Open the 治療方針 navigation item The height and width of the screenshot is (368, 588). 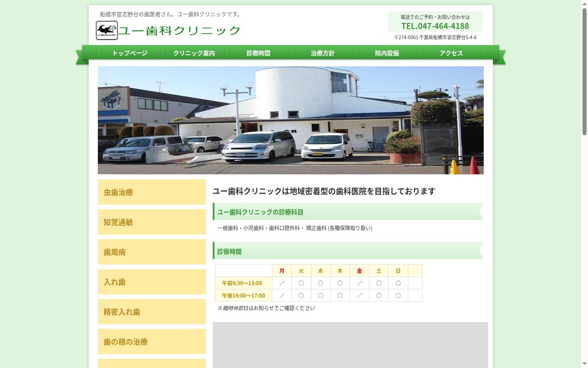[323, 53]
